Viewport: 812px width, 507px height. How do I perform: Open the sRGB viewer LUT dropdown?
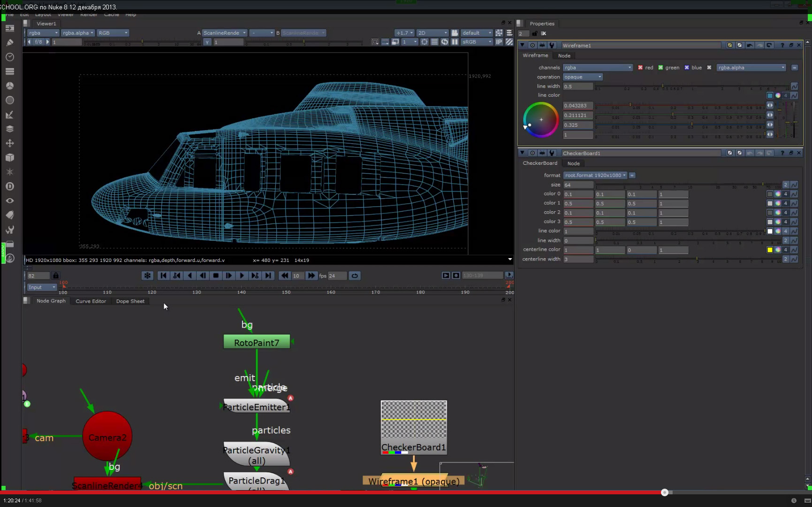(x=477, y=42)
